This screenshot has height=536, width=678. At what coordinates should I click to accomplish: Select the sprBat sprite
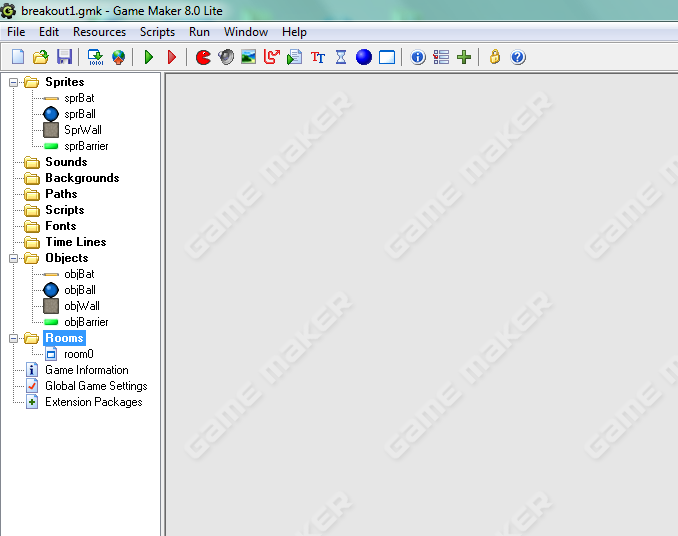coord(79,98)
